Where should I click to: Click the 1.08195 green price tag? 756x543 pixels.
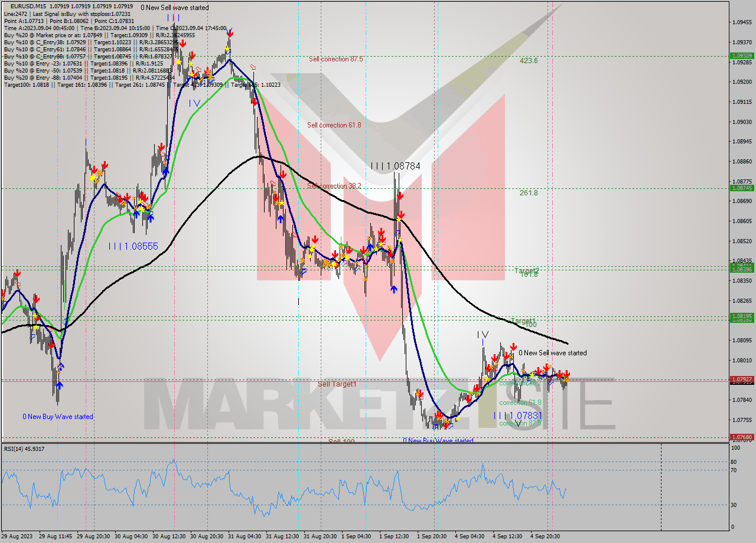pyautogui.click(x=742, y=316)
